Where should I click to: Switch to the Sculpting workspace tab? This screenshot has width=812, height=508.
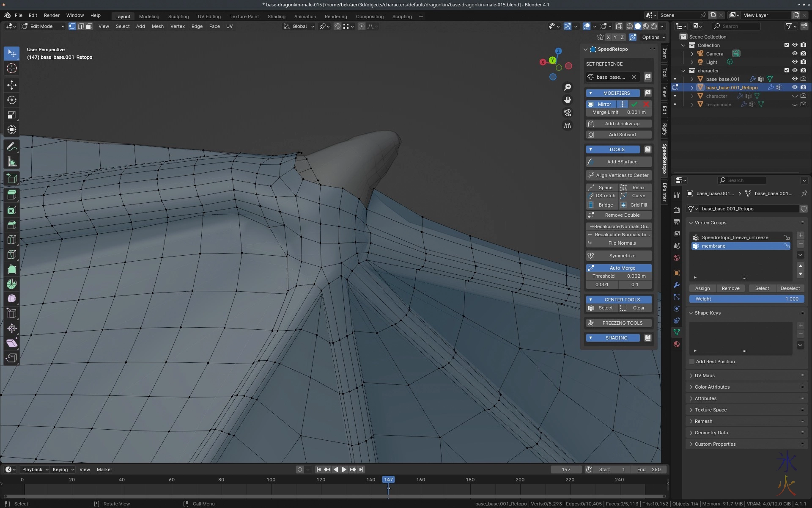(178, 17)
